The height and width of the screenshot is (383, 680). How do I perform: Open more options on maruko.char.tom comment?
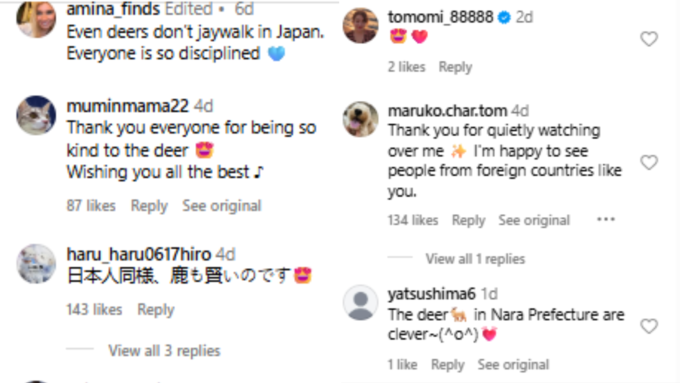606,219
